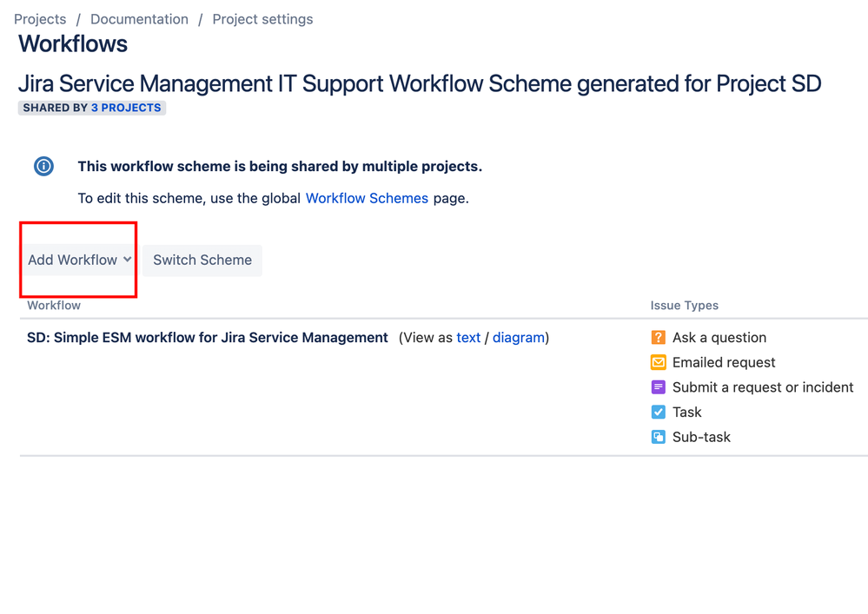Click the blue info icon
This screenshot has height=614, width=868.
[x=43, y=166]
